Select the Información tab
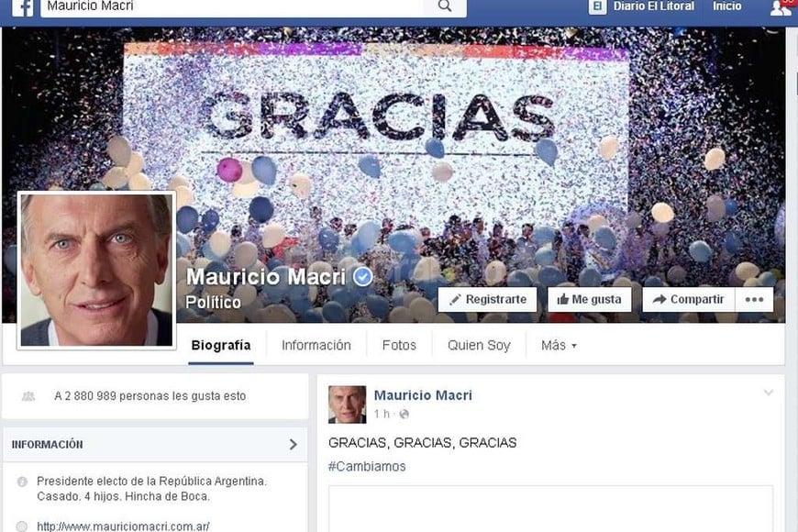 pos(316,346)
